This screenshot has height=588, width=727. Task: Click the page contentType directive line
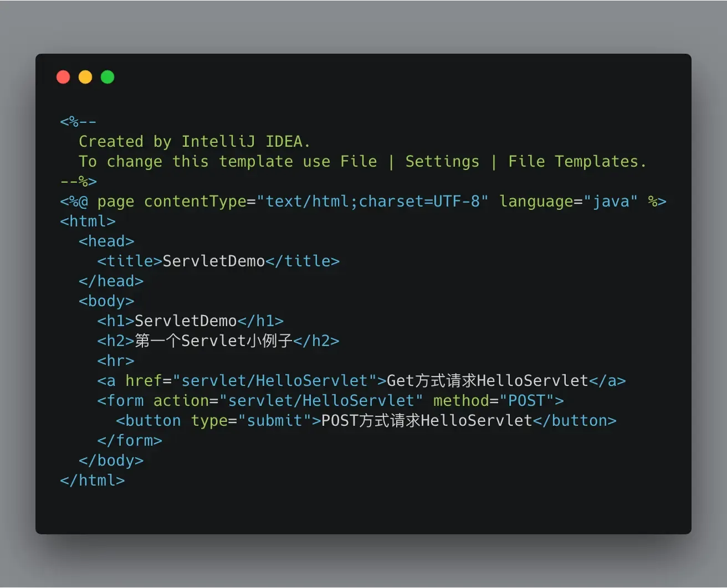(x=363, y=202)
